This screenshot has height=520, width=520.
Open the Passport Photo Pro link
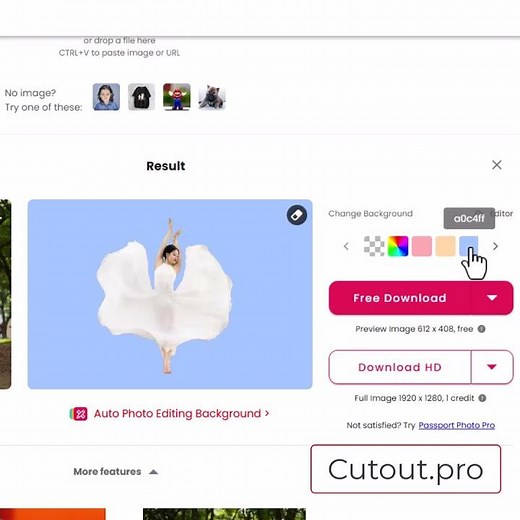click(x=457, y=425)
